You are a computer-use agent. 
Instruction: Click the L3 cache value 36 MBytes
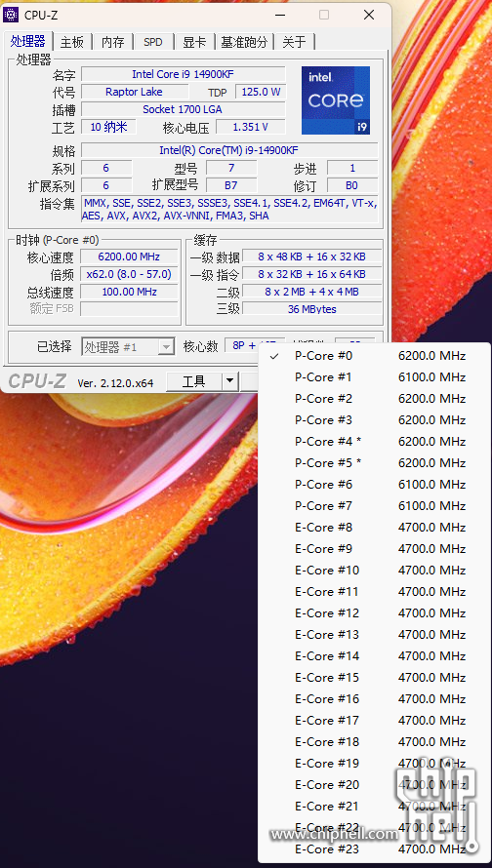(312, 309)
